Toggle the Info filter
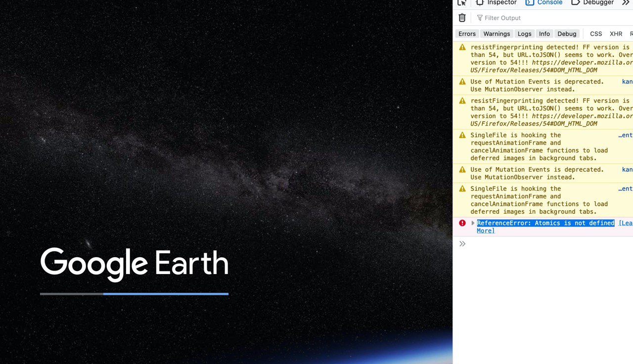This screenshot has width=633, height=364. point(544,34)
